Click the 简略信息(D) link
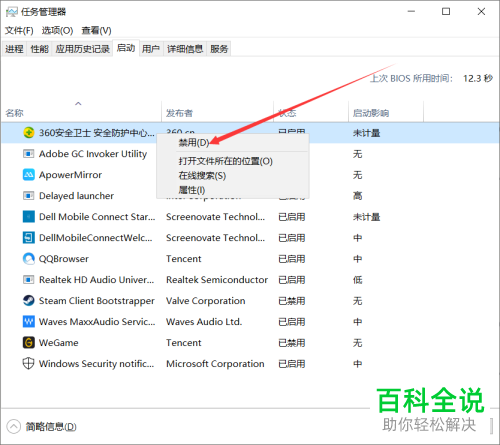 click(x=51, y=427)
